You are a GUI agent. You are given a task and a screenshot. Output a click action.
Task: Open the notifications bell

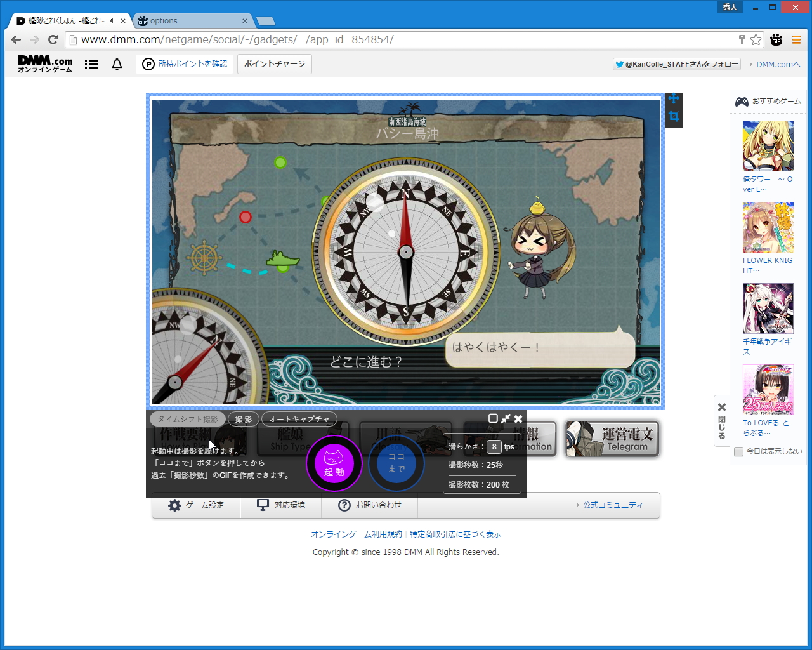(x=117, y=64)
